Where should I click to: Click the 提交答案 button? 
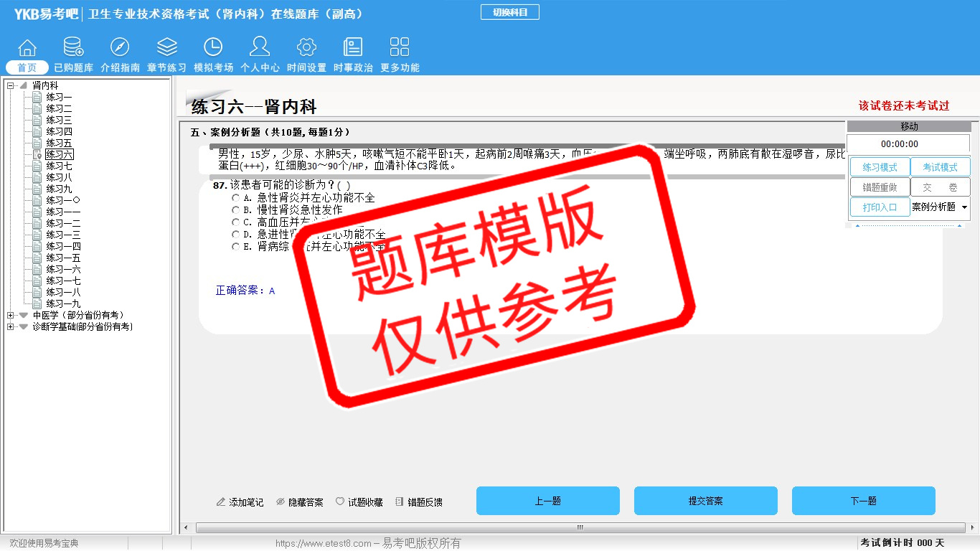click(705, 501)
